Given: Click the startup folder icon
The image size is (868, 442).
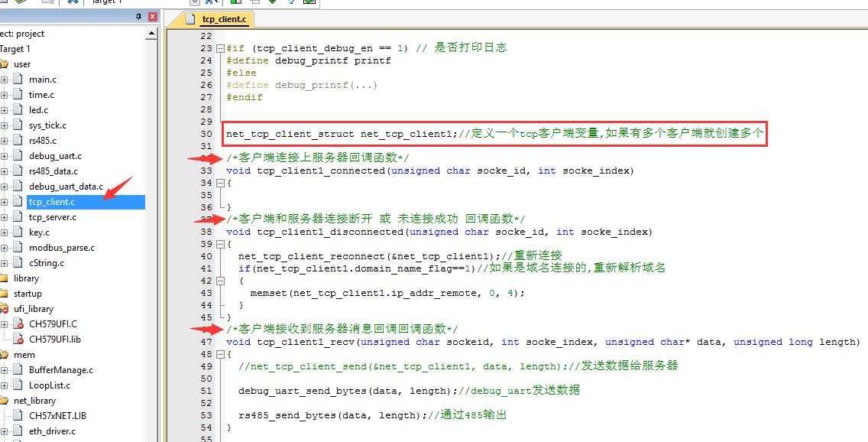Looking at the screenshot, I should (x=5, y=294).
